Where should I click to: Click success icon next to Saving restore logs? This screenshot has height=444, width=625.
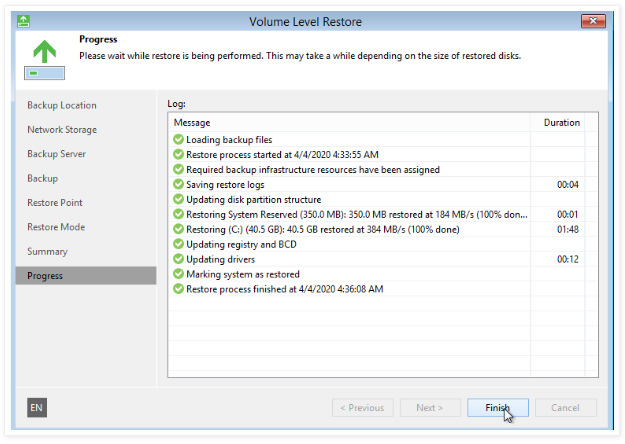(x=178, y=185)
